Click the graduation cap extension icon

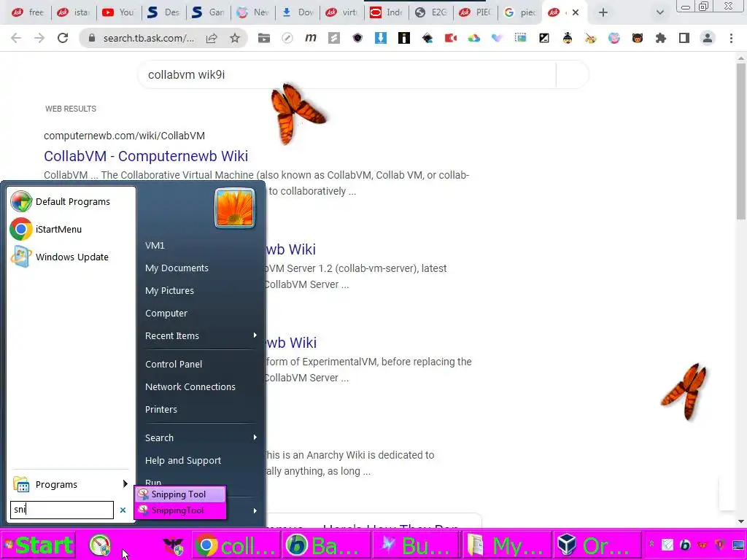(x=427, y=38)
